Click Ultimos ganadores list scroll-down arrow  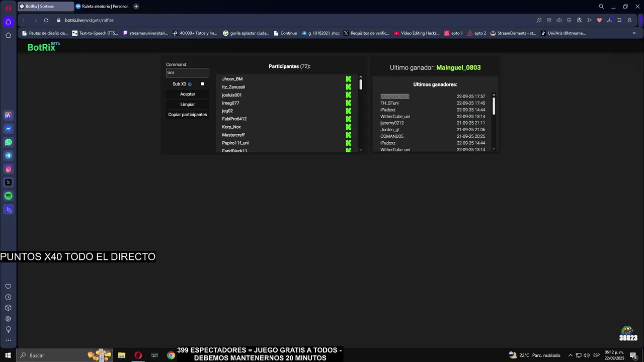[494, 149]
